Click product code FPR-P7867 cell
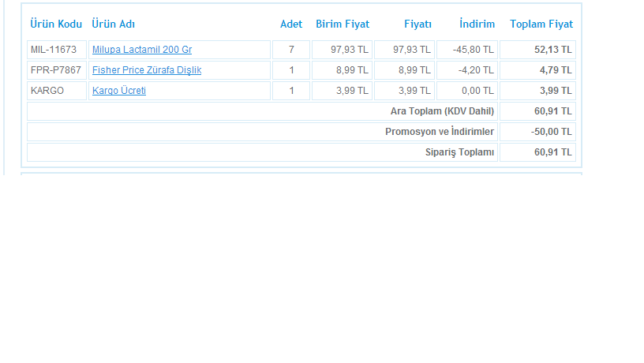Viewport: 644px width, 363px height. [54, 70]
